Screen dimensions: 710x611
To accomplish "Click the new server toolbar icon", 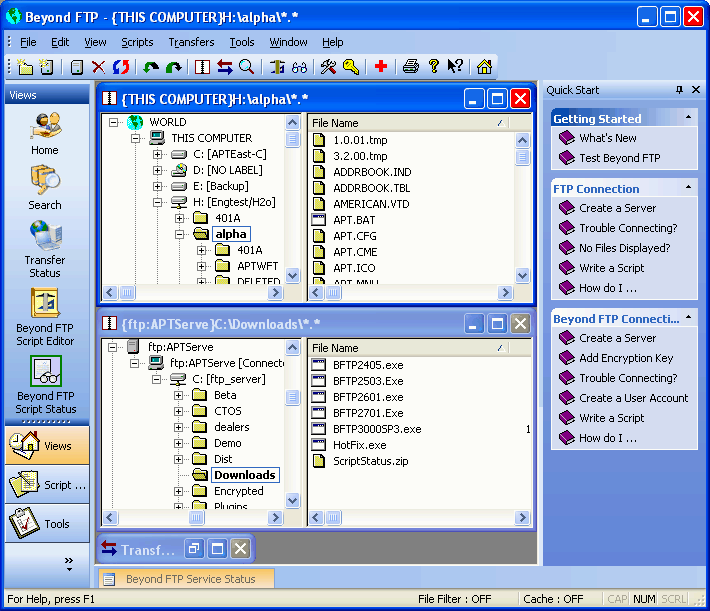I will (x=46, y=67).
